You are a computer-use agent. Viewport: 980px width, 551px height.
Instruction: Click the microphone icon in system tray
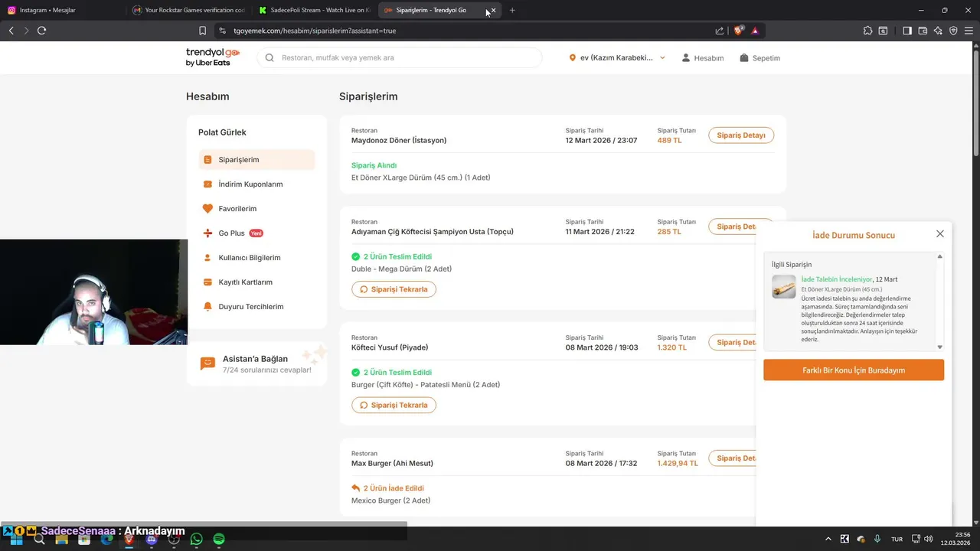[x=877, y=539]
